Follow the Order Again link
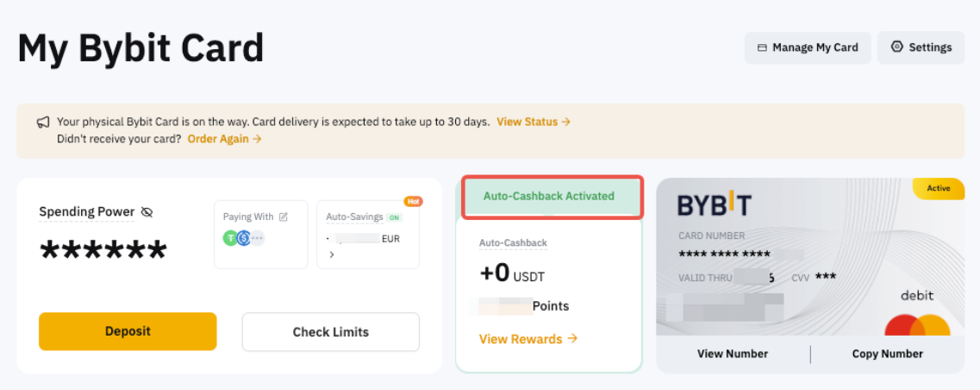The image size is (980, 390). (x=224, y=138)
